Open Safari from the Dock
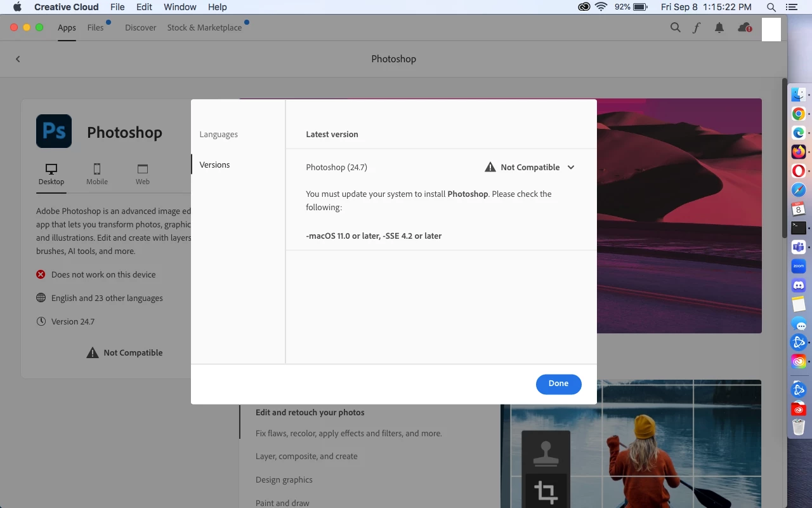This screenshot has width=812, height=508. [799, 190]
